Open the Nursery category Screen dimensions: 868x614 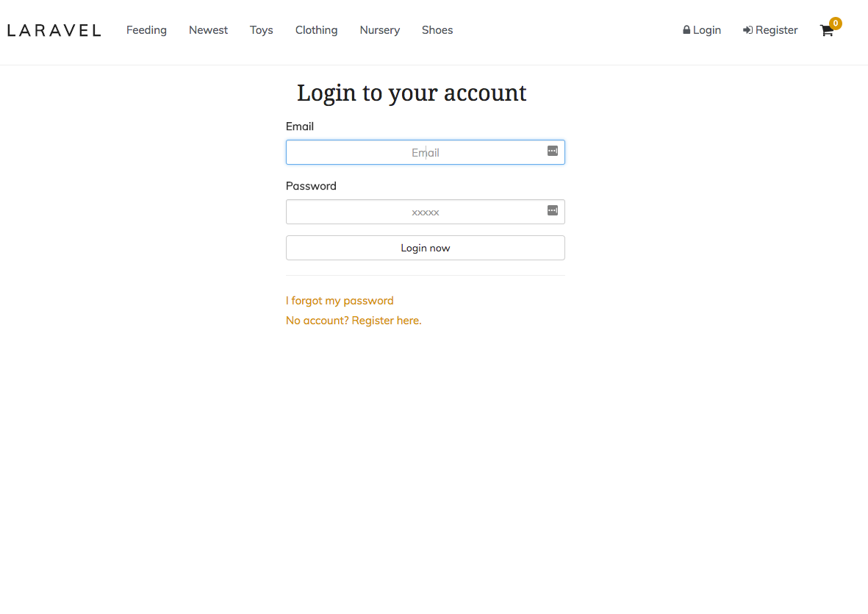pos(379,29)
